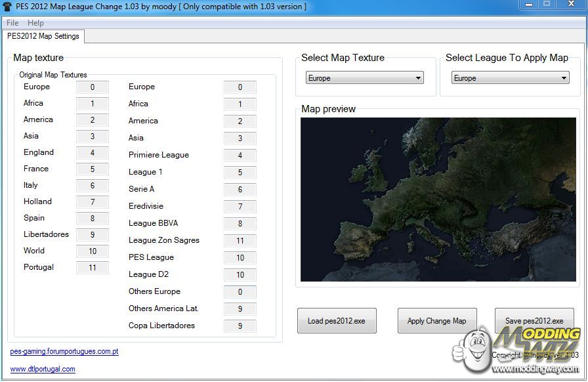Select the Primiere League value field
Screen dimensions: 588x382
pyautogui.click(x=240, y=156)
